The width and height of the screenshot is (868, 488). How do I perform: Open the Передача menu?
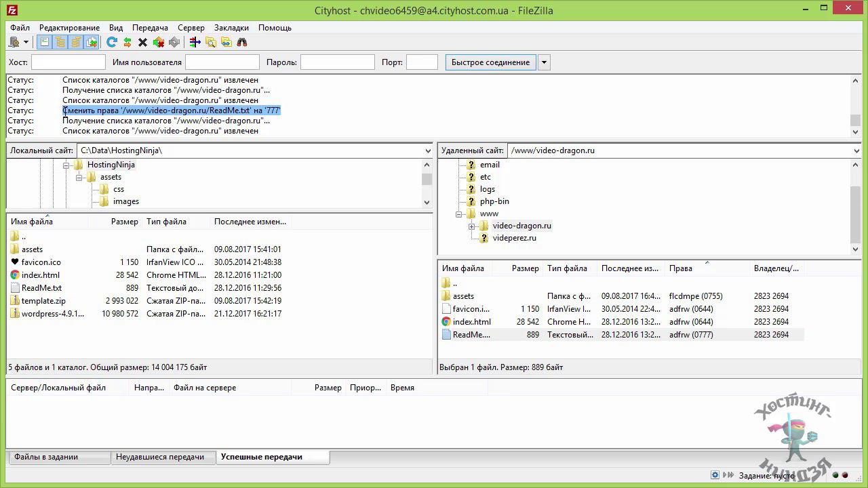150,28
